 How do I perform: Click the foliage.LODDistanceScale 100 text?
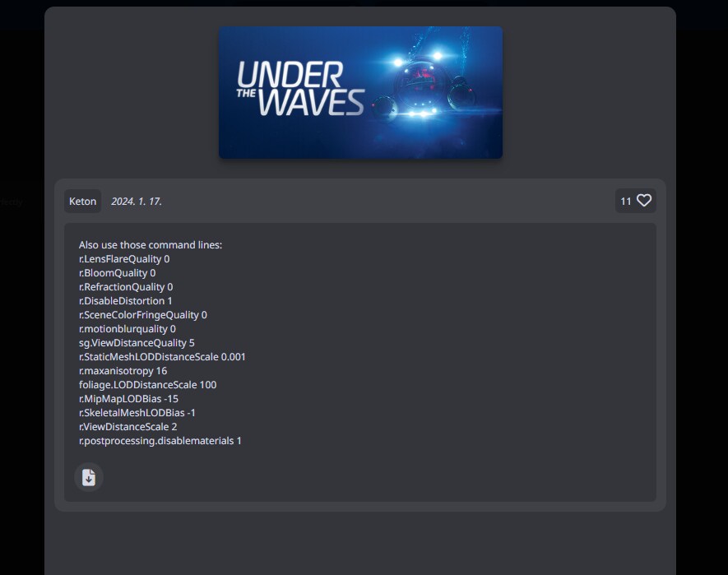coord(147,384)
